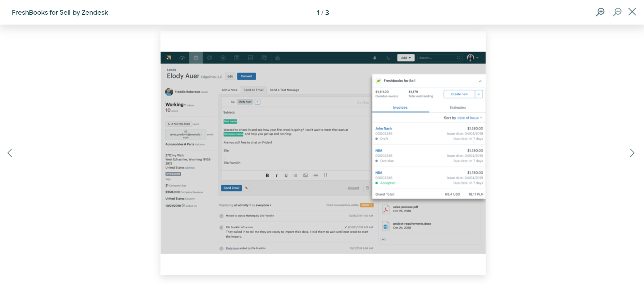
Task: Open the dashboard gauge icon in navbar
Action: point(182,58)
